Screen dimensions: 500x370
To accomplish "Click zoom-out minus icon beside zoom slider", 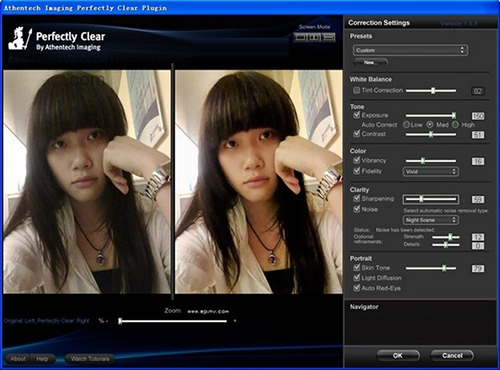I will pos(107,321).
